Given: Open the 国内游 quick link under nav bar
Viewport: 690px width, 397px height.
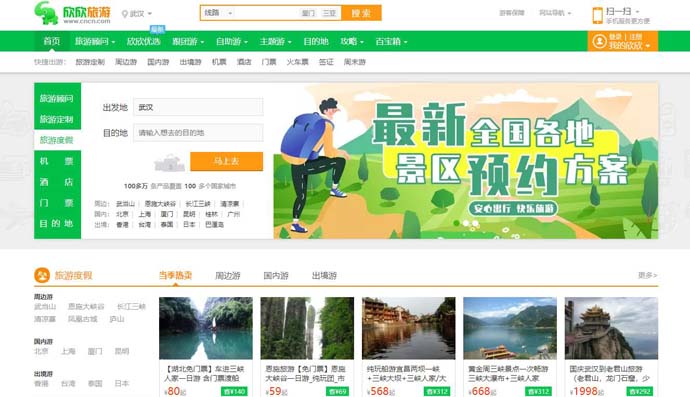Looking at the screenshot, I should click(158, 62).
